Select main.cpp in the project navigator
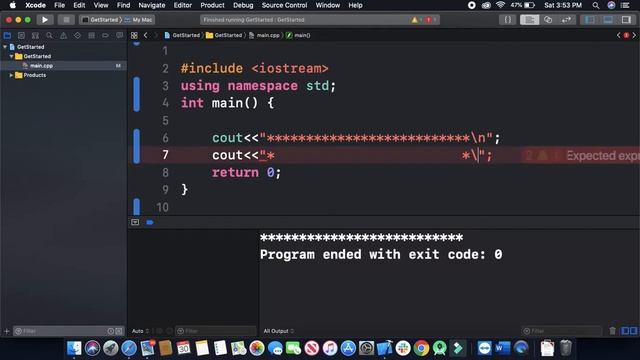 63,66
